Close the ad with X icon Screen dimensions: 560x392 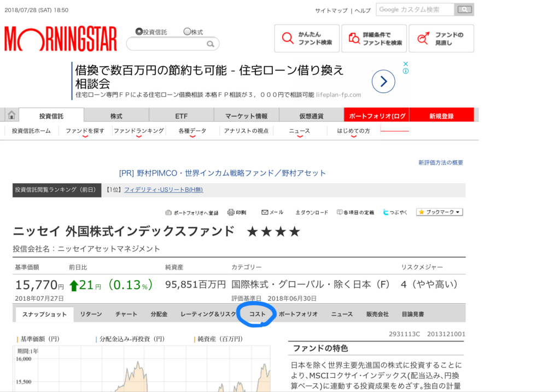click(405, 64)
